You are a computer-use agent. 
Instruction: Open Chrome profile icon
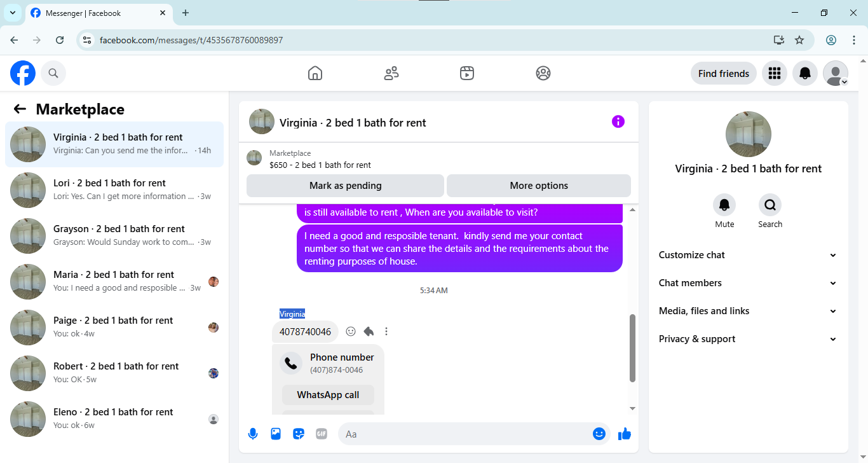click(x=831, y=40)
